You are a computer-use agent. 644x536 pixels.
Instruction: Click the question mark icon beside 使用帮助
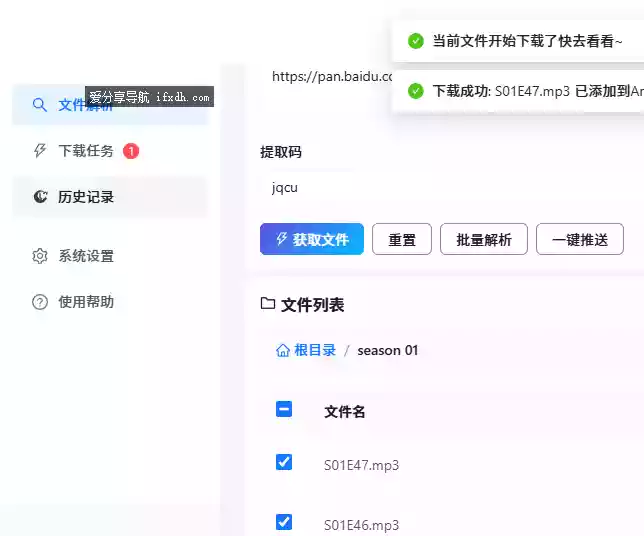40,302
